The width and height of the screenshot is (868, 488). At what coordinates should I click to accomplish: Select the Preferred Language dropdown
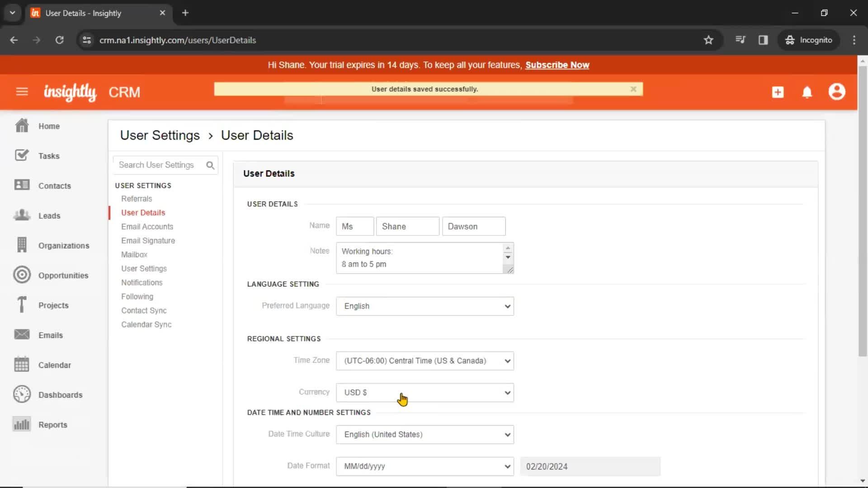point(425,305)
